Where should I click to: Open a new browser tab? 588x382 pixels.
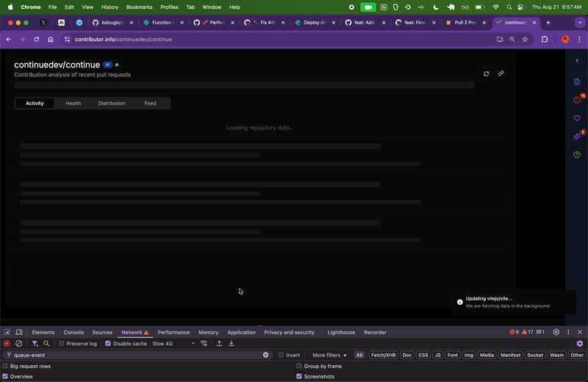[548, 23]
